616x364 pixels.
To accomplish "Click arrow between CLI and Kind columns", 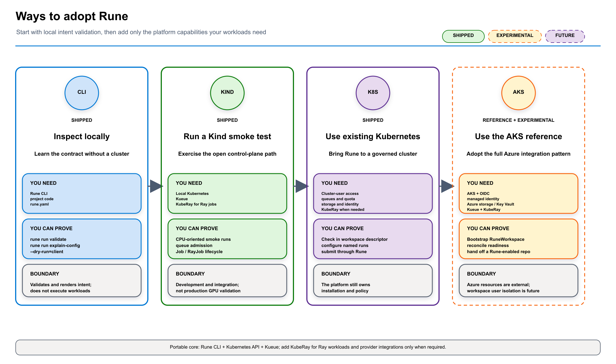I will point(156,186).
